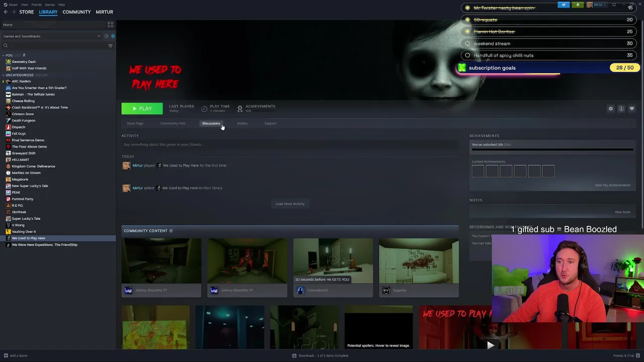Viewport: 644px width, 362px height.
Task: Click the Community Content help question icon
Action: (171, 231)
